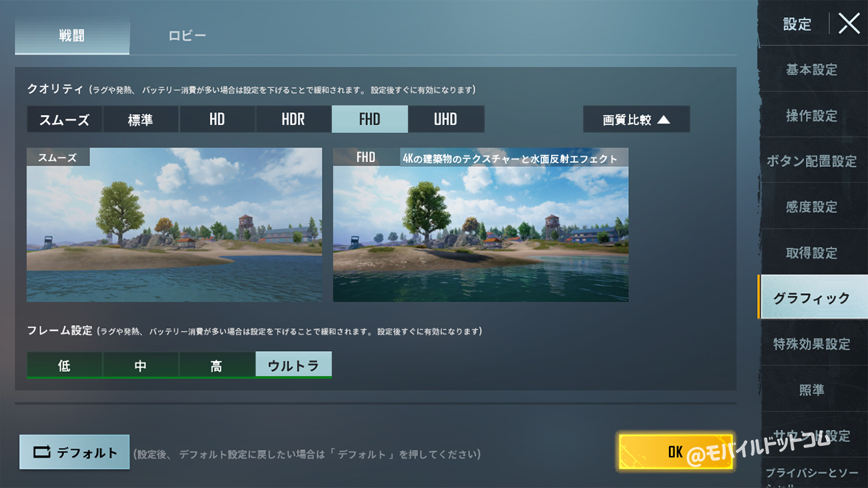Click the フレーム設定 section heading

(x=59, y=330)
